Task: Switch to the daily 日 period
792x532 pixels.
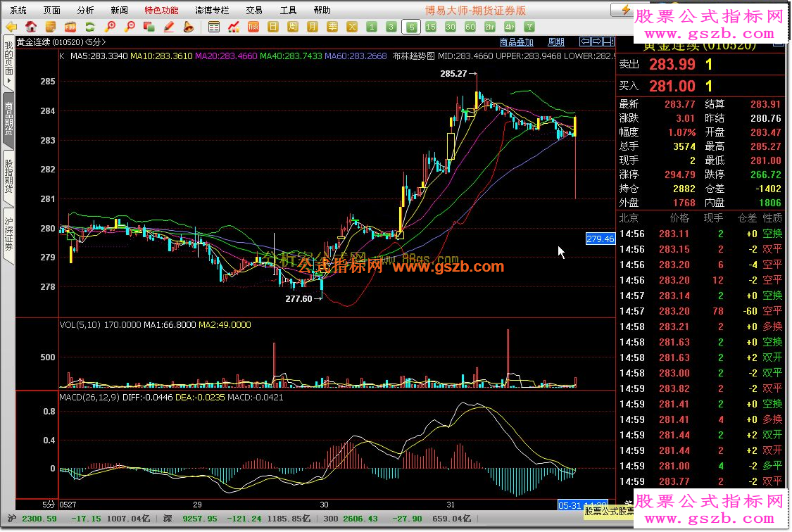Action: click(x=273, y=27)
